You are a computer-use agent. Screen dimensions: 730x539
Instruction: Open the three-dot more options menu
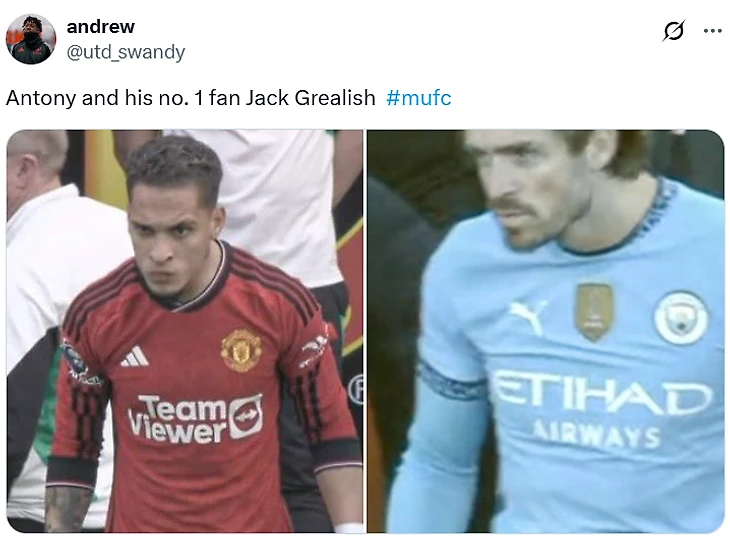[x=712, y=31]
